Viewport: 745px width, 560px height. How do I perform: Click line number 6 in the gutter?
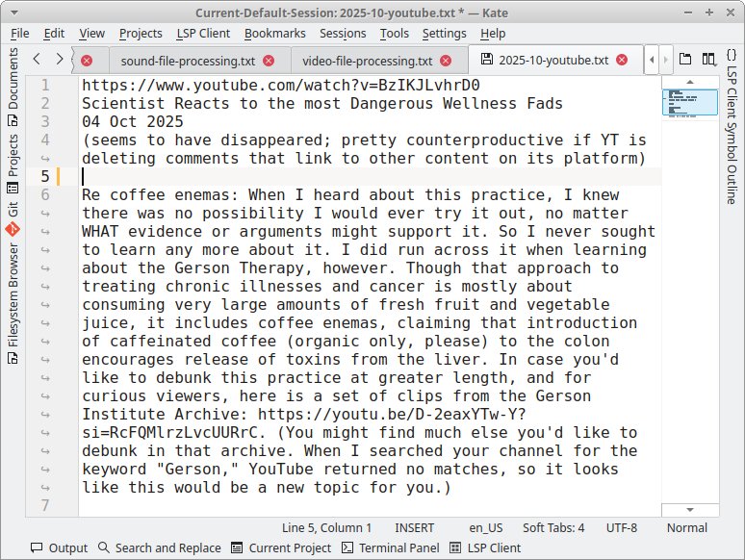45,194
